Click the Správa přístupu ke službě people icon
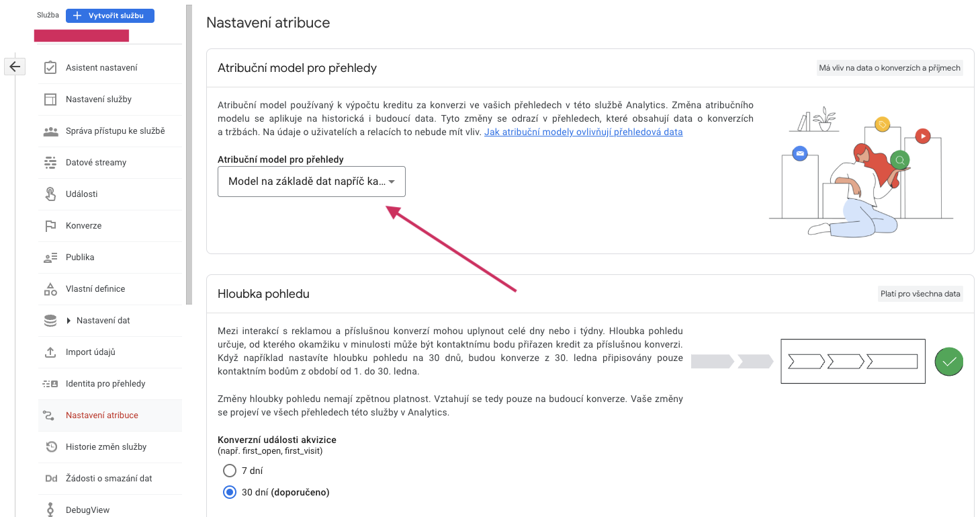The image size is (980, 517). pos(50,131)
